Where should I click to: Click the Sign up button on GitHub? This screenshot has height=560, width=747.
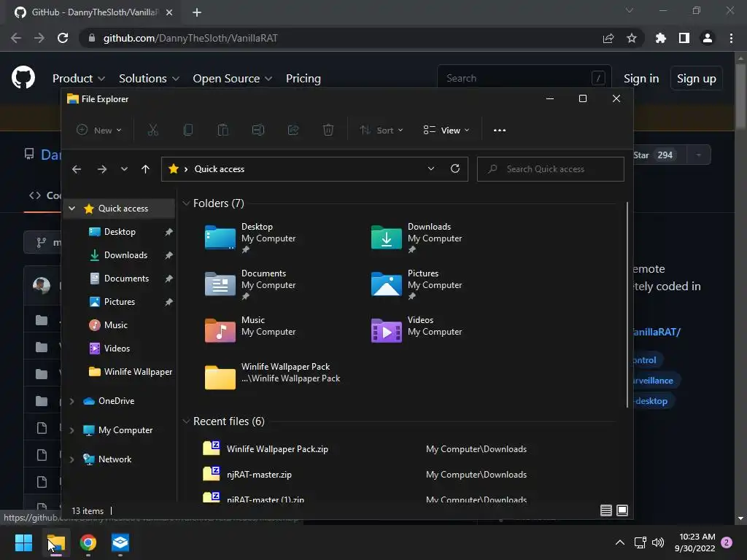click(x=696, y=78)
